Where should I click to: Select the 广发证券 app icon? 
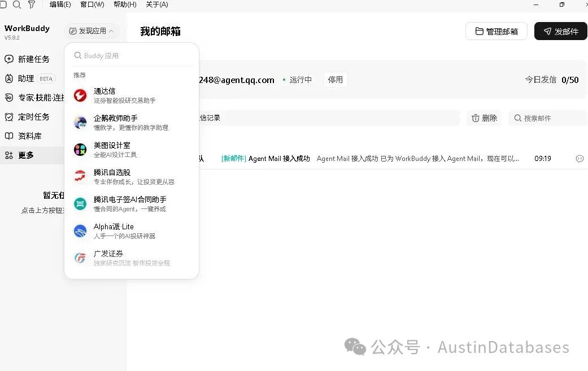point(80,258)
